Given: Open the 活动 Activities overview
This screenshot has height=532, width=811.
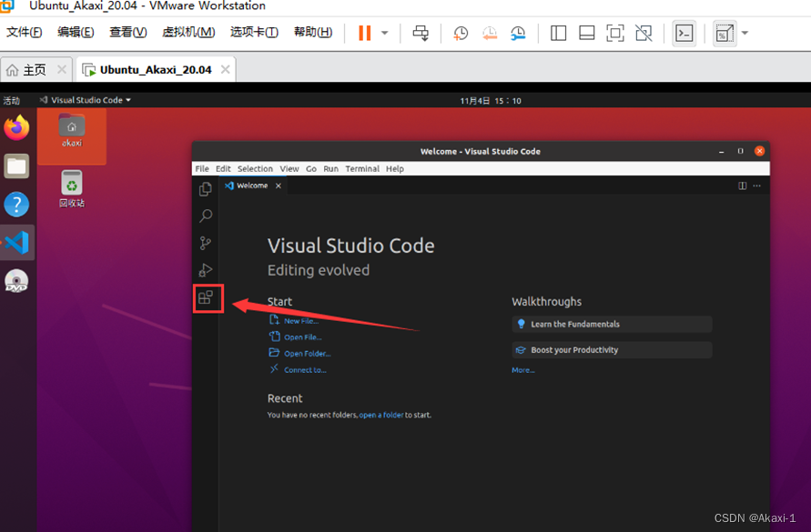Looking at the screenshot, I should point(12,100).
